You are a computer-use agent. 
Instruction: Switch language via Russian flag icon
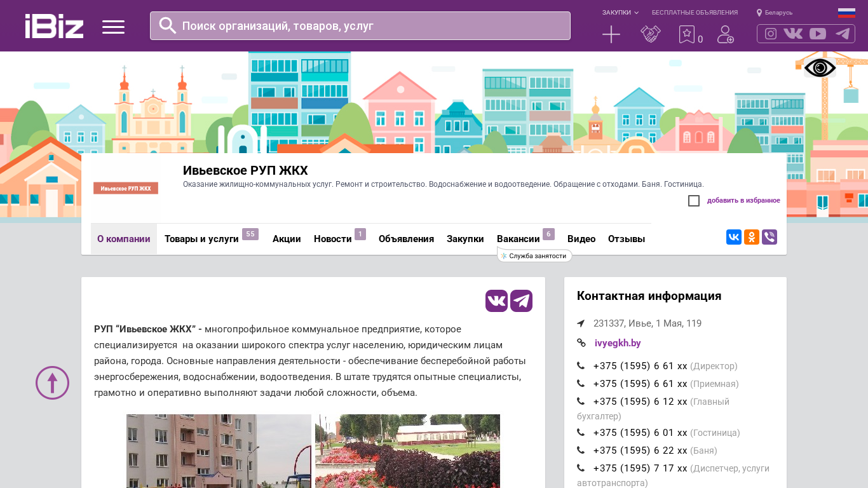[x=846, y=13]
